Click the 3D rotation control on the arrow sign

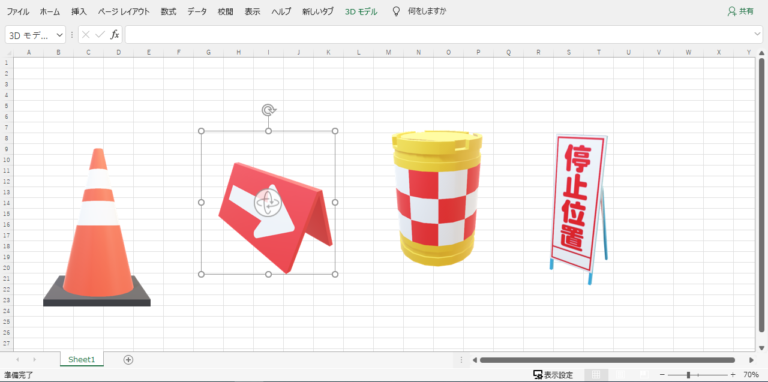268,202
